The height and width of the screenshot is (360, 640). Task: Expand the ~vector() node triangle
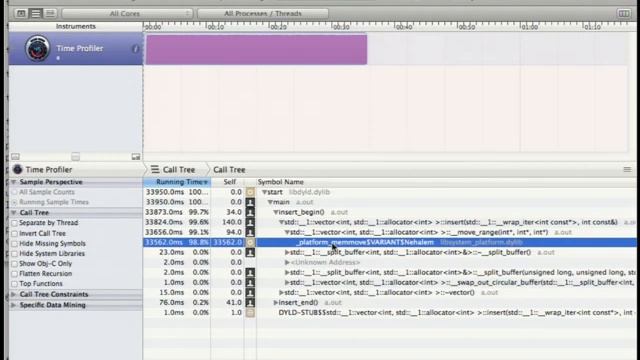click(x=281, y=293)
